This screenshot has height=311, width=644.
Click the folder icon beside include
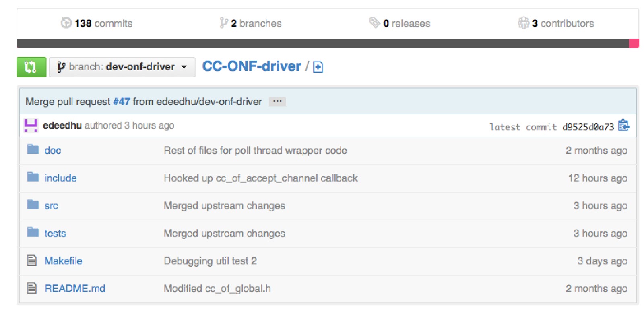click(33, 176)
